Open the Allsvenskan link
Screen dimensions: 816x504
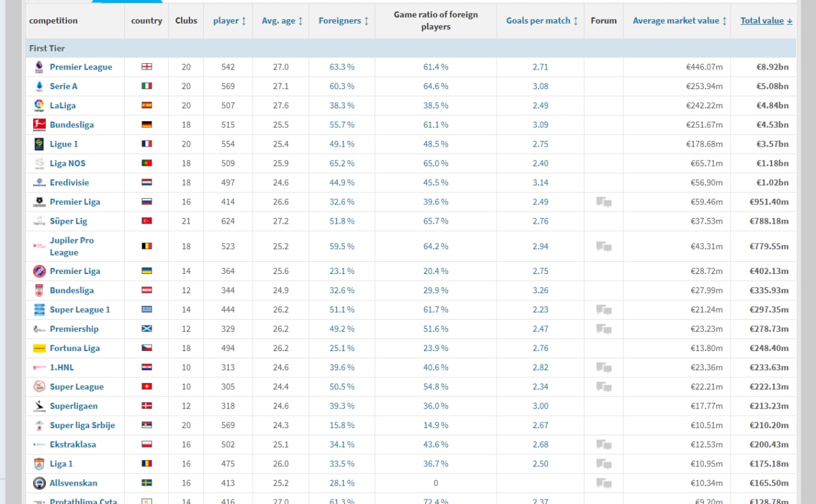pyautogui.click(x=73, y=483)
